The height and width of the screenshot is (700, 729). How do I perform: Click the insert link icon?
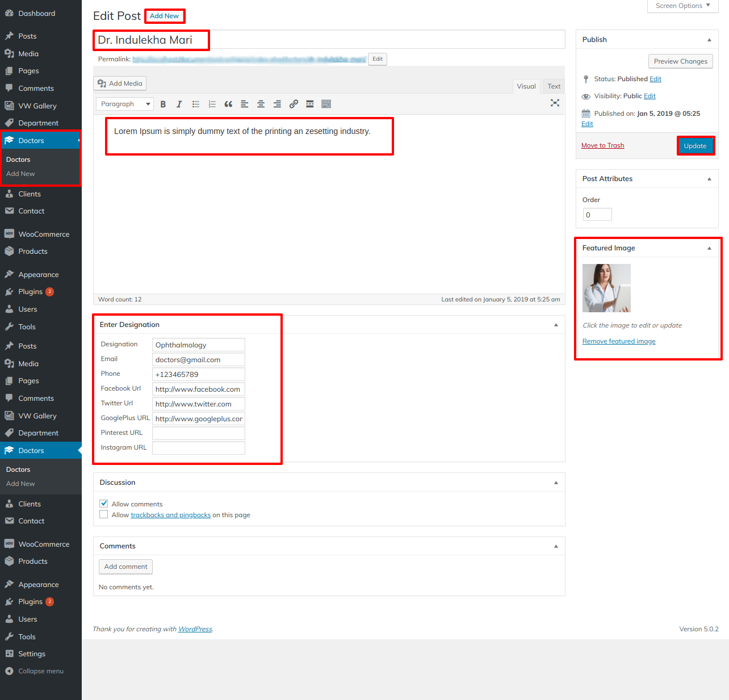click(x=294, y=104)
